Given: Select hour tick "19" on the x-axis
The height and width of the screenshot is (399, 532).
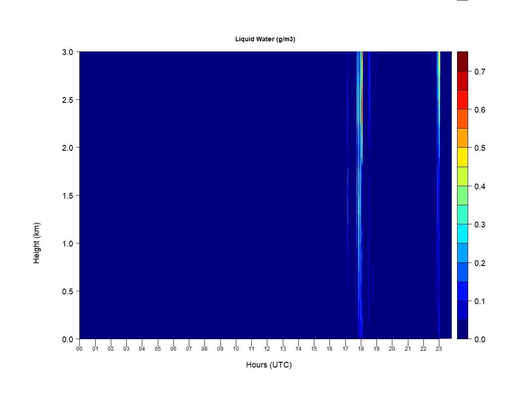Looking at the screenshot, I should (376, 349).
